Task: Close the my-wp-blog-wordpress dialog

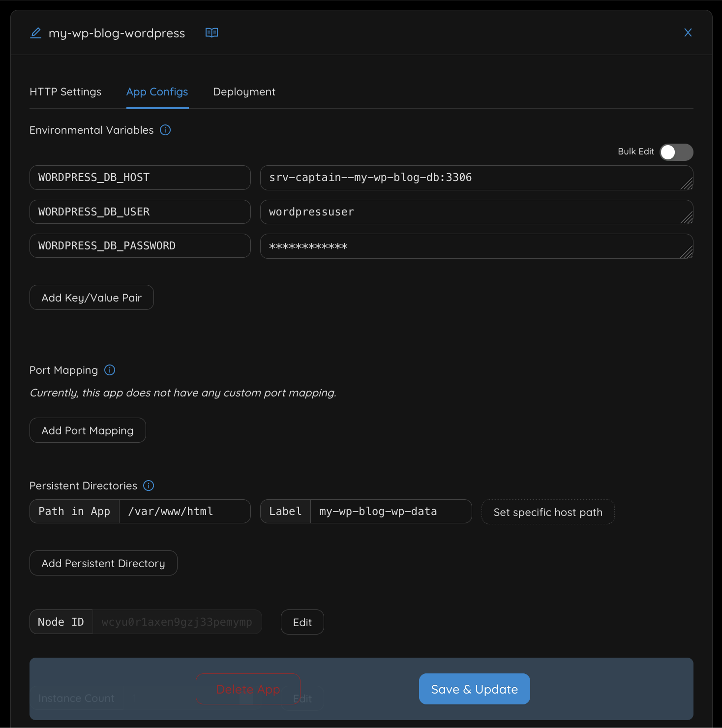Action: point(688,32)
